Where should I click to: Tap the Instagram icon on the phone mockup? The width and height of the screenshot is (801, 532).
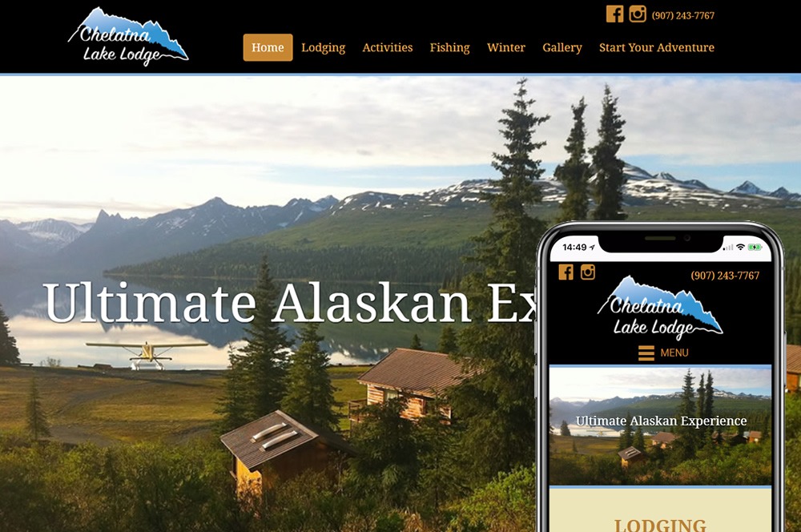[x=588, y=272]
